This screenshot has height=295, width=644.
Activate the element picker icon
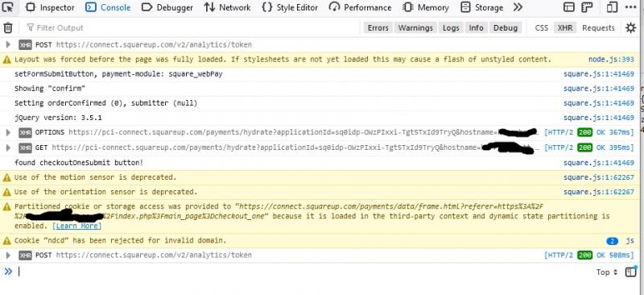(8, 7)
